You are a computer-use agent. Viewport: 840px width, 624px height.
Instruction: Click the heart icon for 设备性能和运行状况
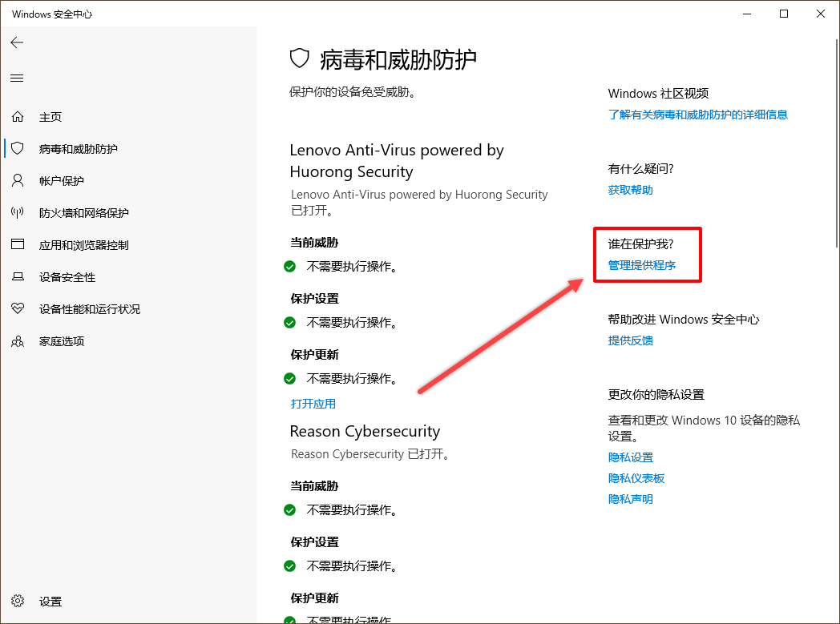click(18, 308)
